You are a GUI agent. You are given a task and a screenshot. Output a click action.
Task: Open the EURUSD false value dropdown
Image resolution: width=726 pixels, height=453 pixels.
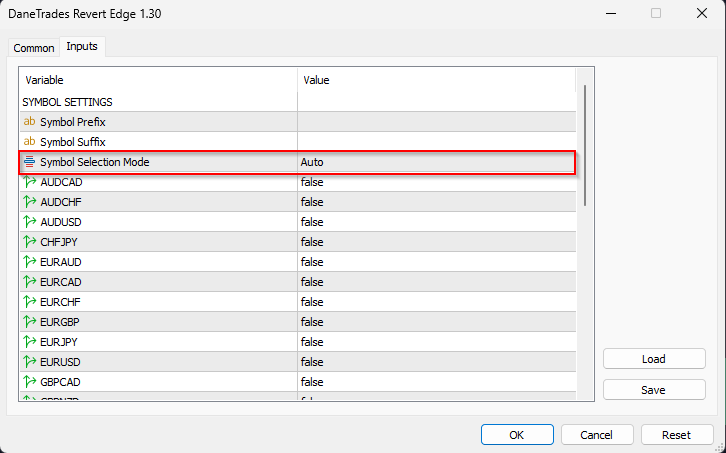point(437,361)
